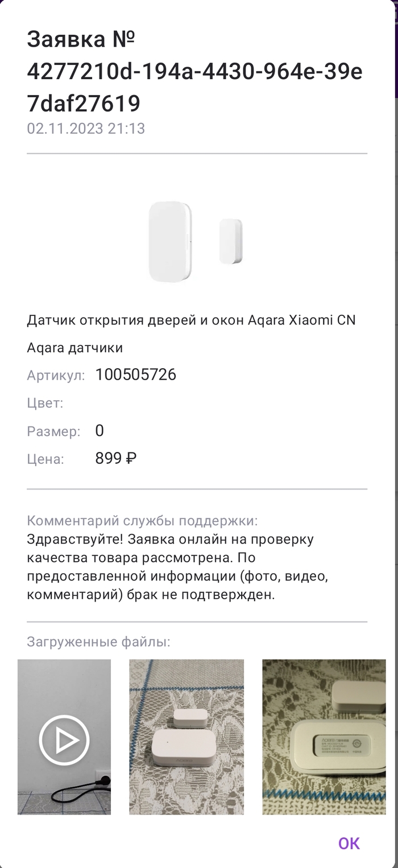
Task: Tap the Заявка № request ID heading
Action: click(194, 71)
